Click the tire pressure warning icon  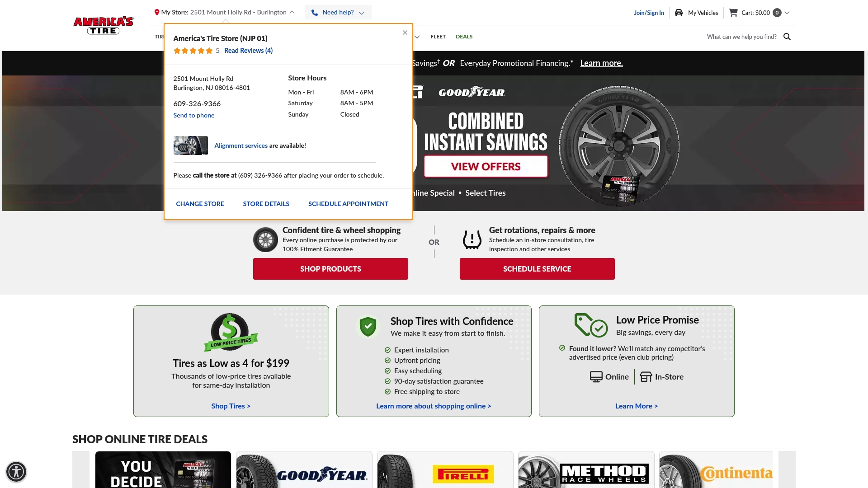472,239
